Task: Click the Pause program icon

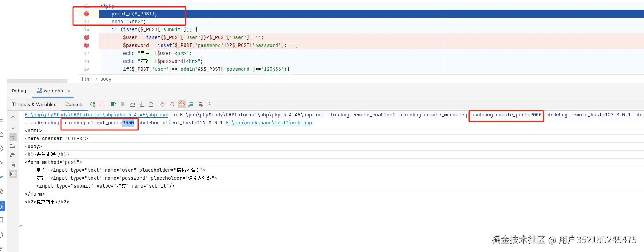Action: 123,105
